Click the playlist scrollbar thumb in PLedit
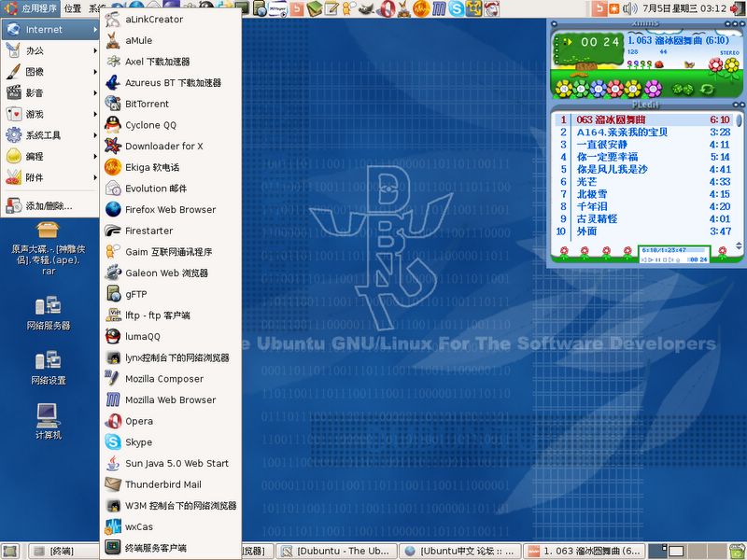 click(x=739, y=119)
